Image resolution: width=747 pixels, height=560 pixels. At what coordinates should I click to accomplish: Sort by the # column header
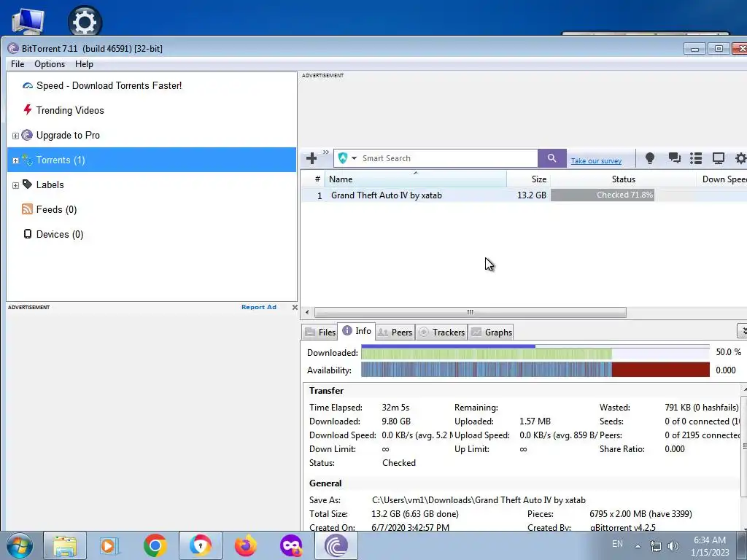click(x=313, y=179)
